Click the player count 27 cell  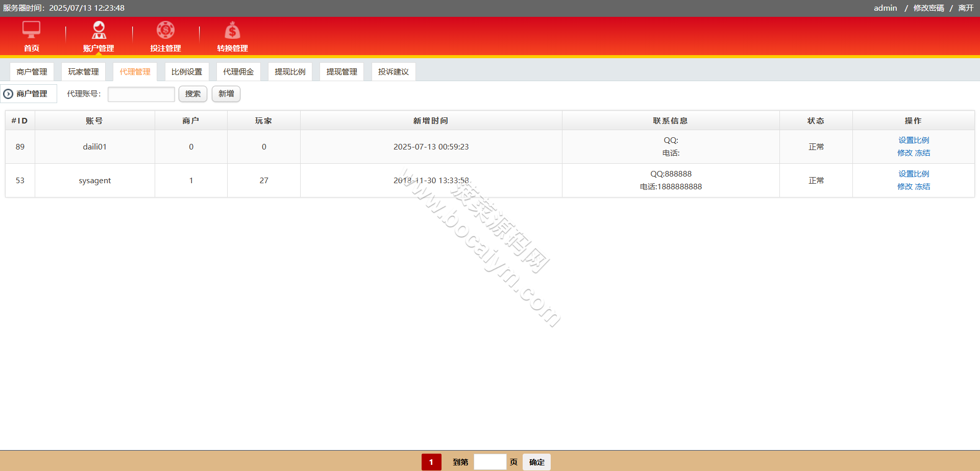pyautogui.click(x=264, y=181)
